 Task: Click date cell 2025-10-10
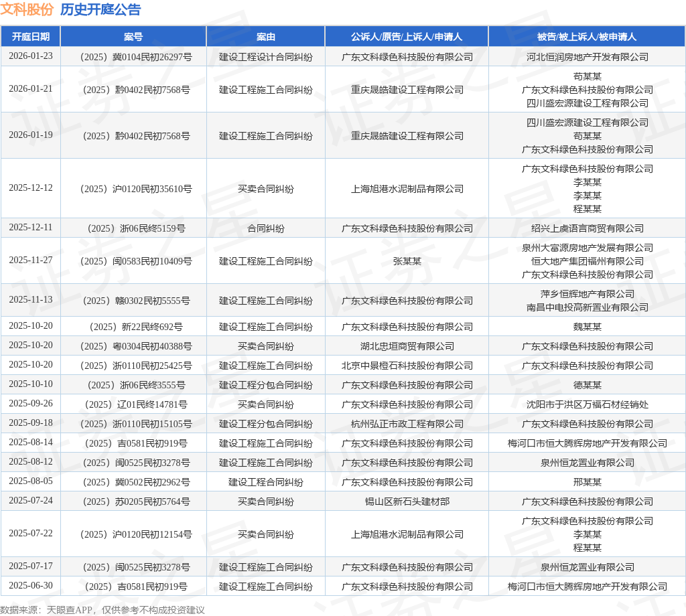point(31,384)
